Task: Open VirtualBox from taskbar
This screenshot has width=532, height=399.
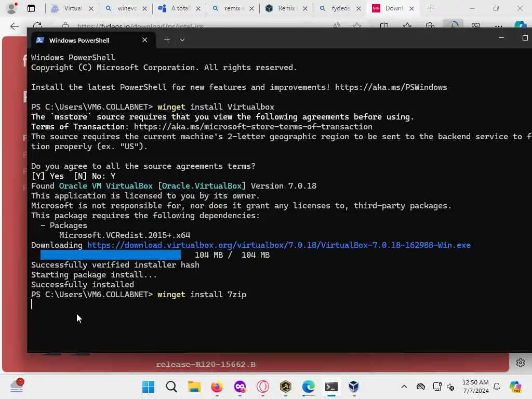Action: point(354,387)
